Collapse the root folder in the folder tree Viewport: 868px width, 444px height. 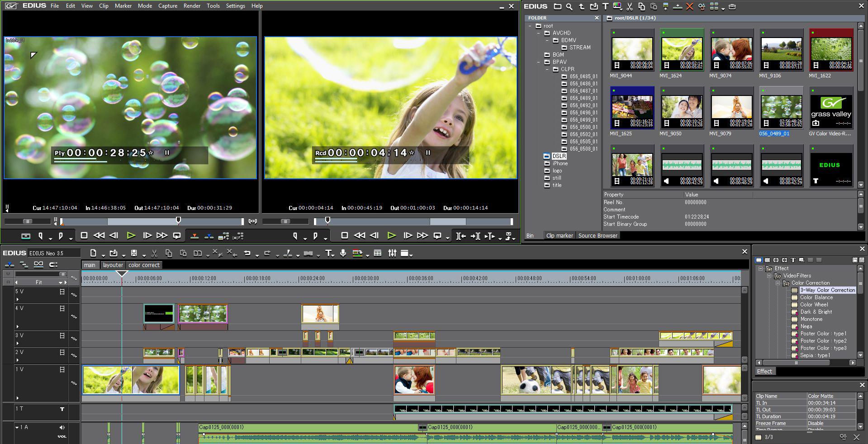pyautogui.click(x=530, y=26)
